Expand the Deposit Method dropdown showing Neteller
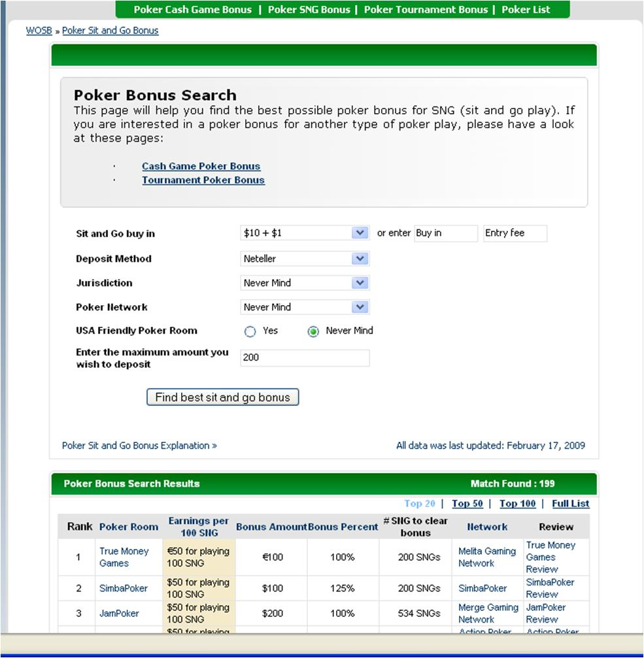 (x=305, y=259)
